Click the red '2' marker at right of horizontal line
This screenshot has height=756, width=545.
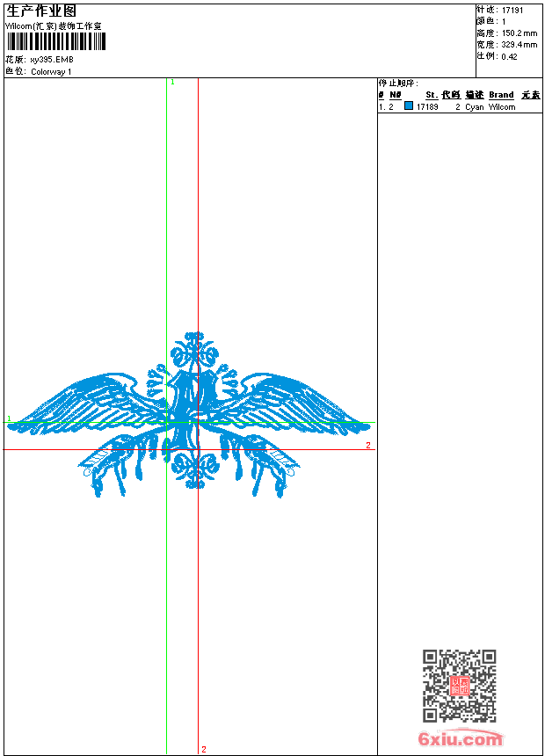click(x=368, y=445)
